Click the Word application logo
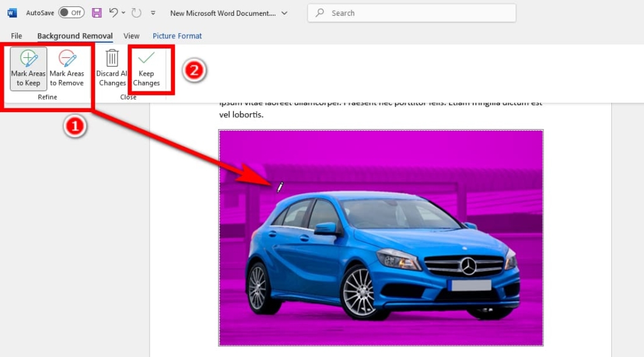Viewport: 644px width, 357px height. [x=12, y=13]
